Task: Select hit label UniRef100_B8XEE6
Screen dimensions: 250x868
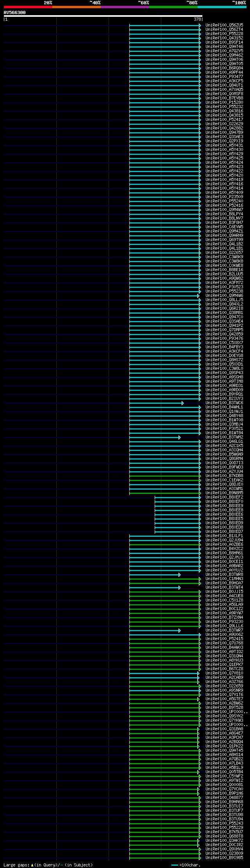Action: (x=224, y=514)
